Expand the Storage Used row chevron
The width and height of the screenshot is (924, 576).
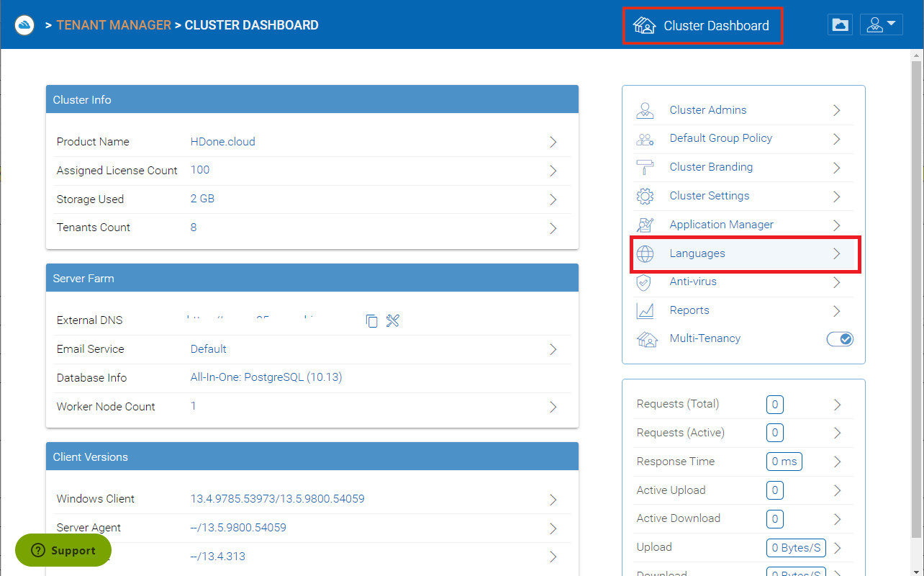(x=553, y=199)
